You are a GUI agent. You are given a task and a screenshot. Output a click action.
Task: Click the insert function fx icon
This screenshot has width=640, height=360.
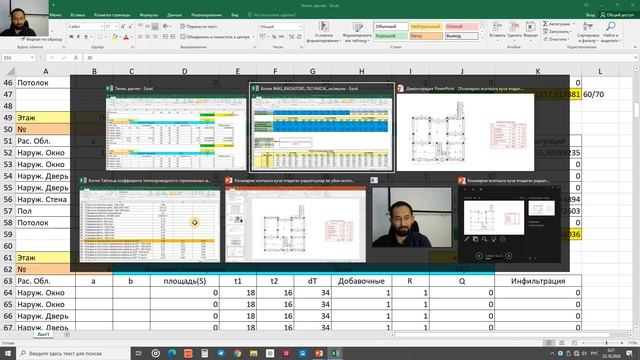76,58
